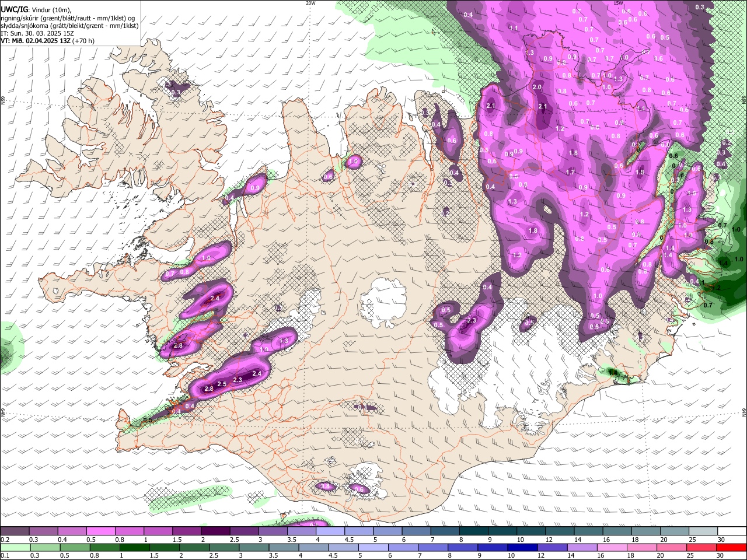Click the "0.2" label on the snow scale
The image size is (747, 560).
[5, 540]
